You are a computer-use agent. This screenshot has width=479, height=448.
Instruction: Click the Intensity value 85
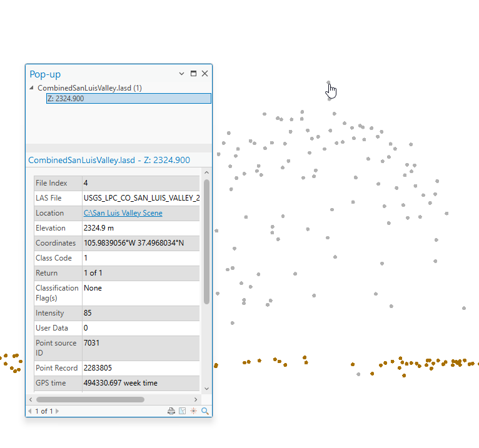[x=88, y=313]
